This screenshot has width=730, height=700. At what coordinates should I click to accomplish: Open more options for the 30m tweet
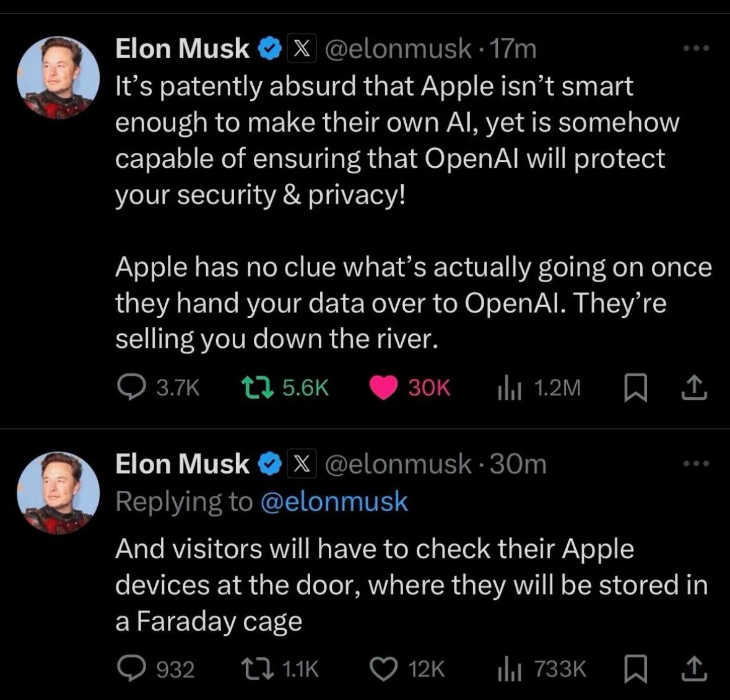695,463
